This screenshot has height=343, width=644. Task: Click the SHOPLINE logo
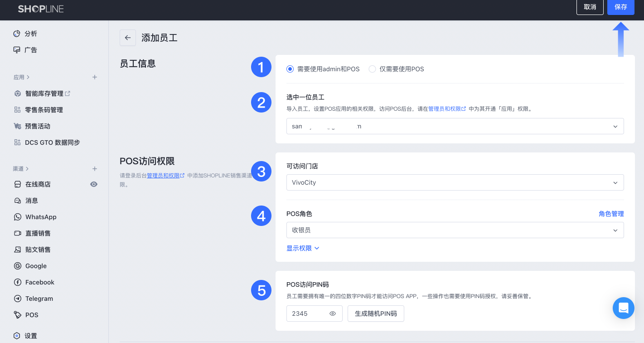pos(41,9)
